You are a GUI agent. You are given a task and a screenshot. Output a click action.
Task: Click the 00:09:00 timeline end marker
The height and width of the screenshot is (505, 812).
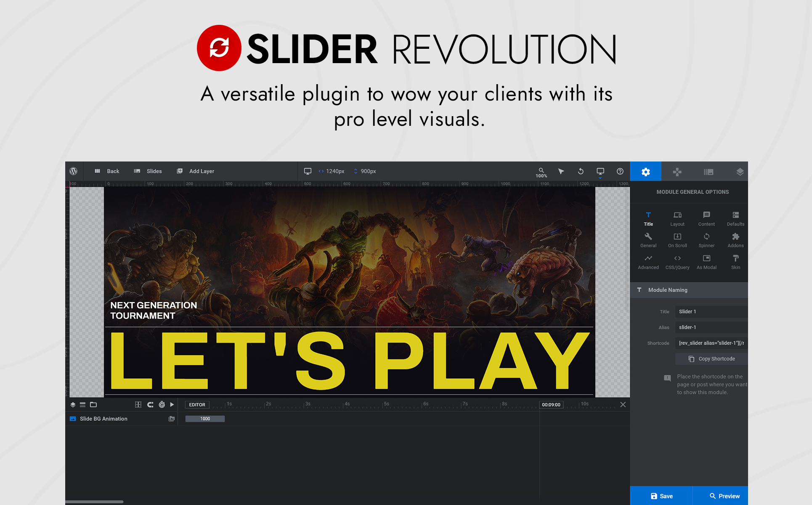551,405
